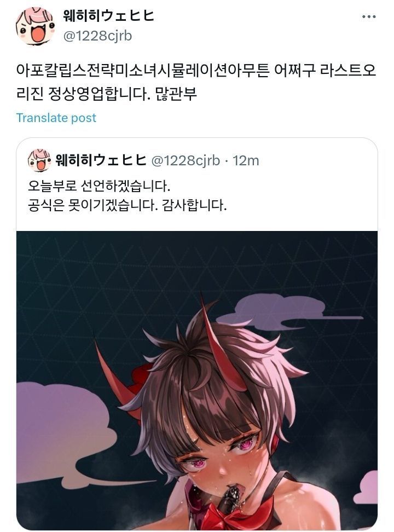Screen dimensions: 394x532
Task: Click the Translate post link
Action: (56, 118)
